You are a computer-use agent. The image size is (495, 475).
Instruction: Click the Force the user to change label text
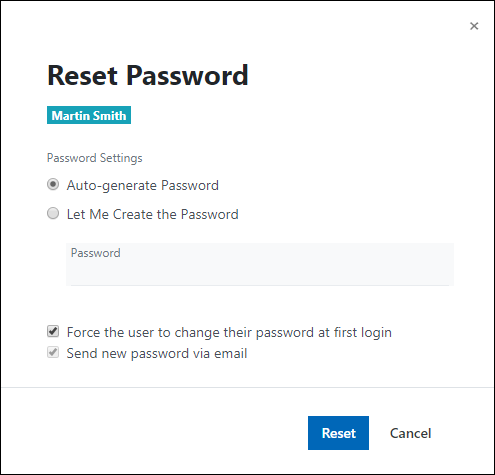229,333
